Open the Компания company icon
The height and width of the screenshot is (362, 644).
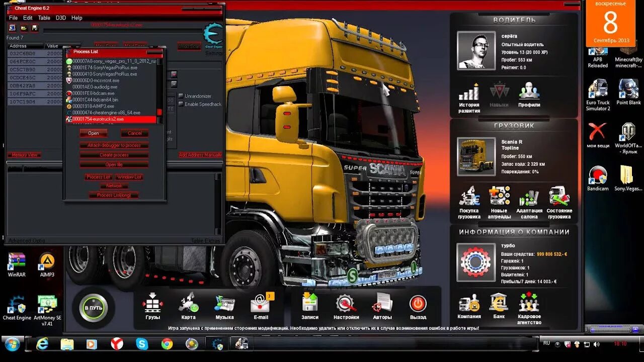pyautogui.click(x=469, y=303)
